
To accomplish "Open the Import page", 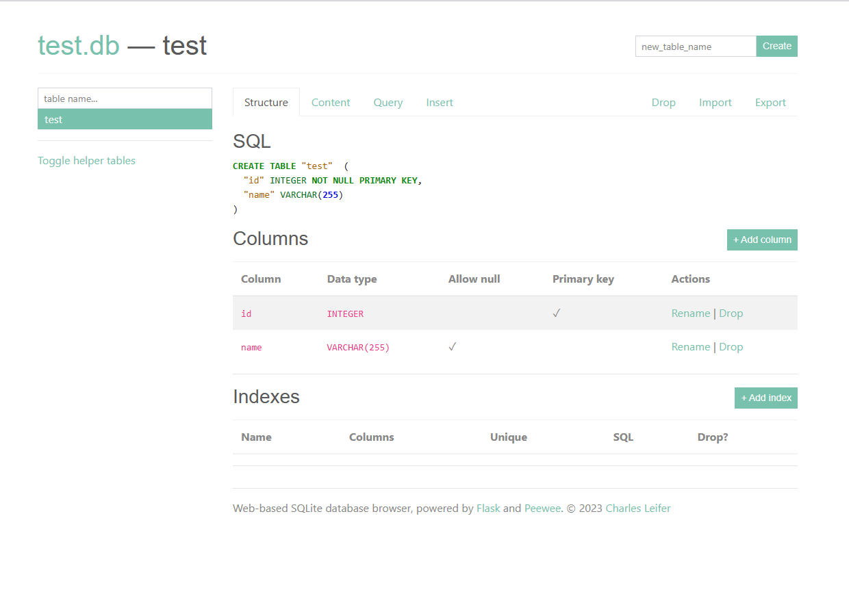I will 715,102.
